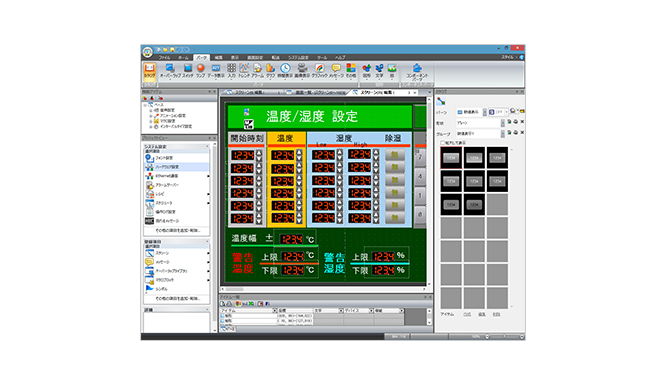Switch to the middle 画面一覧 document tab
This screenshot has width=648, height=376.
point(317,93)
